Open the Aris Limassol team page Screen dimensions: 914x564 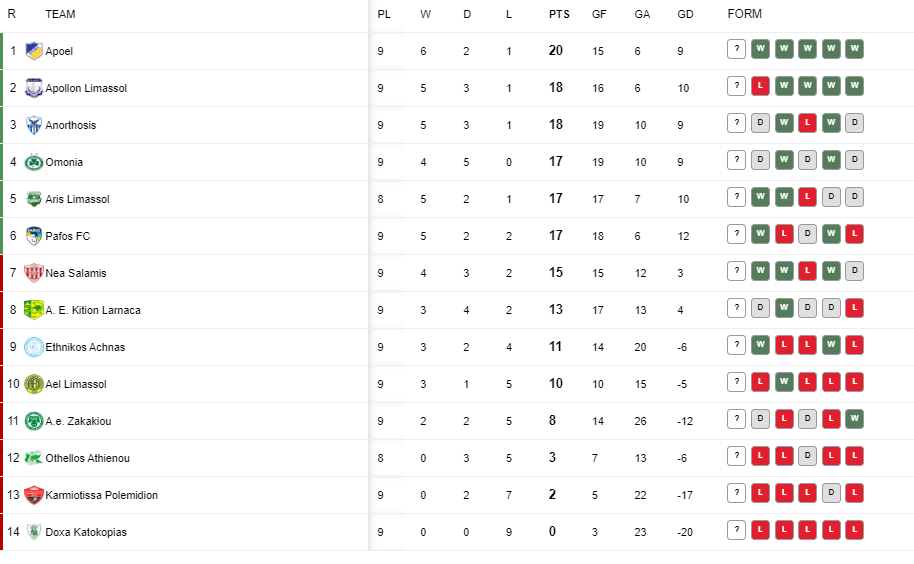tap(78, 199)
